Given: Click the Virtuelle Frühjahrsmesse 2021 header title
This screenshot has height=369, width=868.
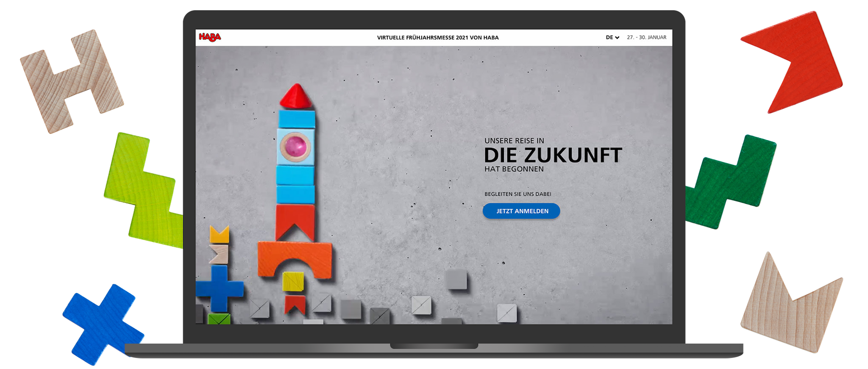Looking at the screenshot, I should pyautogui.click(x=437, y=37).
